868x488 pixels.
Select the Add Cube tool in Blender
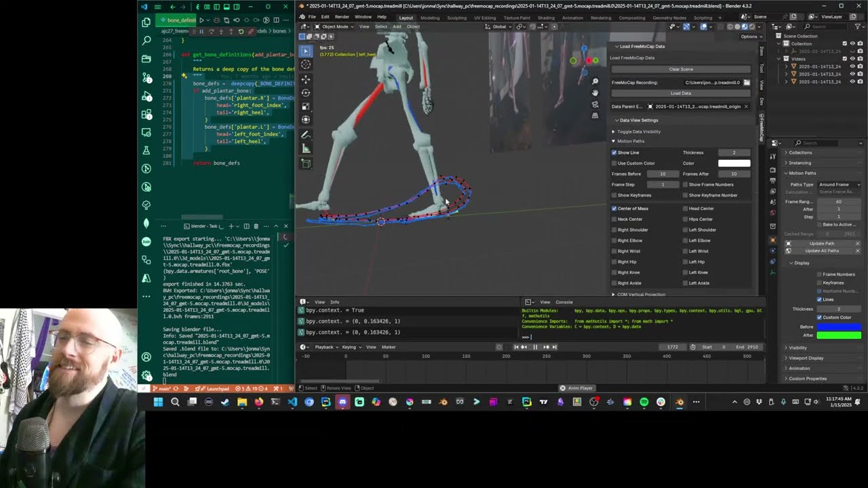point(306,163)
